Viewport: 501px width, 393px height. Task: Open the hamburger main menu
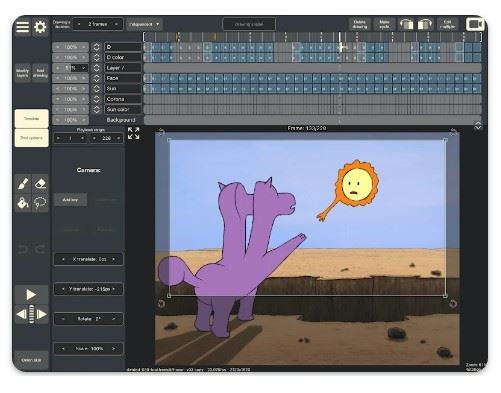[x=23, y=27]
